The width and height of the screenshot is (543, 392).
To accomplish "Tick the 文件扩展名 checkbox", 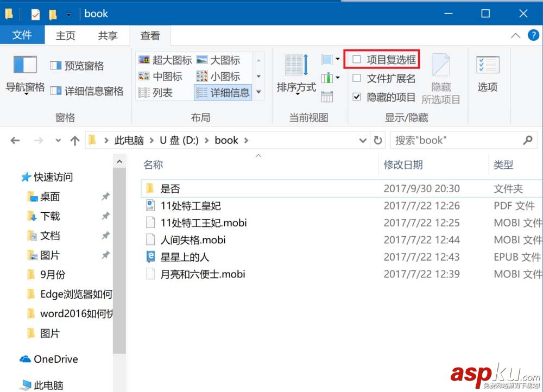I will [357, 78].
